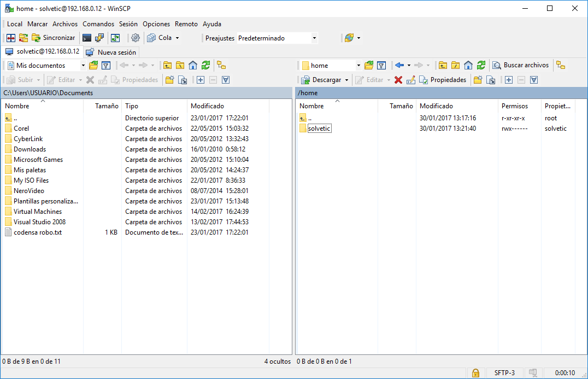Click the Cola queue button

tap(160, 38)
